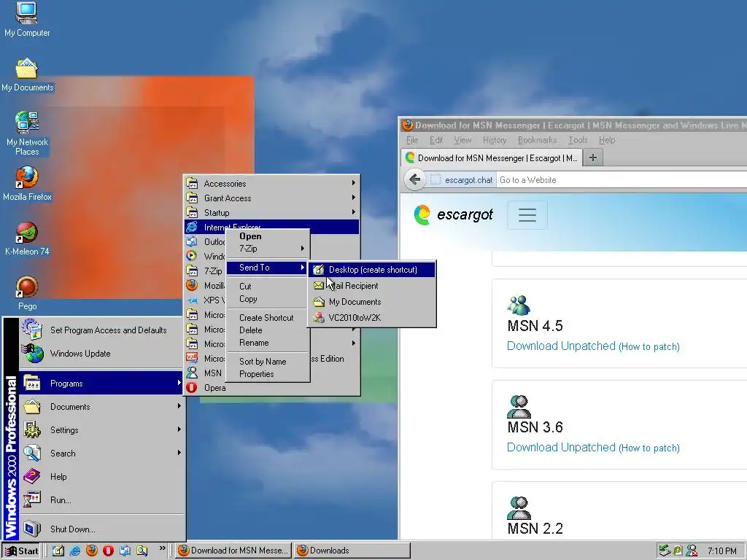Open My Computer desktop icon
Image resolution: width=747 pixels, height=560 pixels.
[27, 20]
